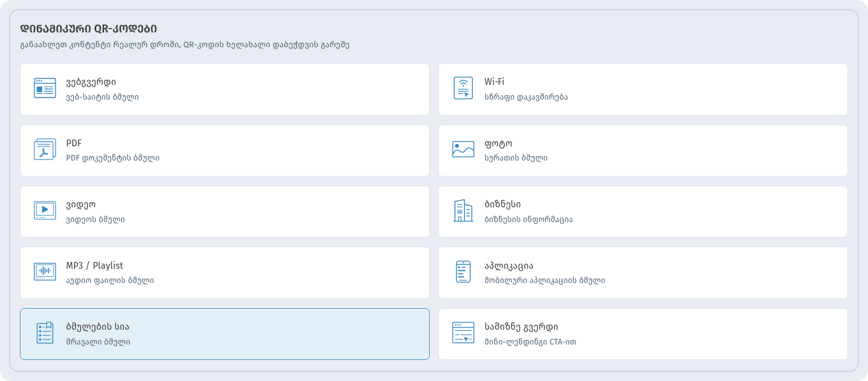Click the მობილური აპლიკაციის ბმული description
Image resolution: width=868 pixels, height=381 pixels.
pyautogui.click(x=545, y=280)
